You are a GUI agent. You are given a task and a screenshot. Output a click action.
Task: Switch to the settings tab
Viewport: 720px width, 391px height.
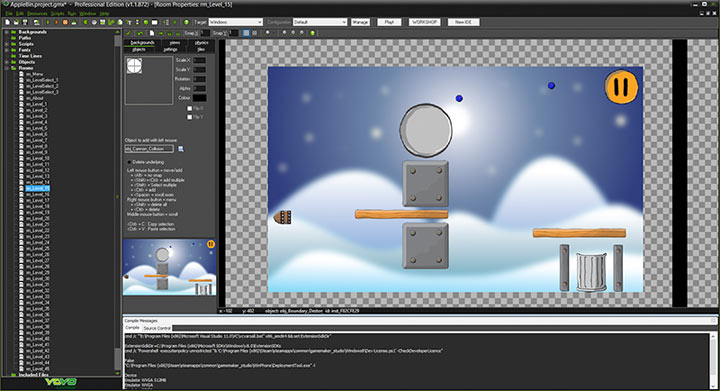(x=170, y=50)
